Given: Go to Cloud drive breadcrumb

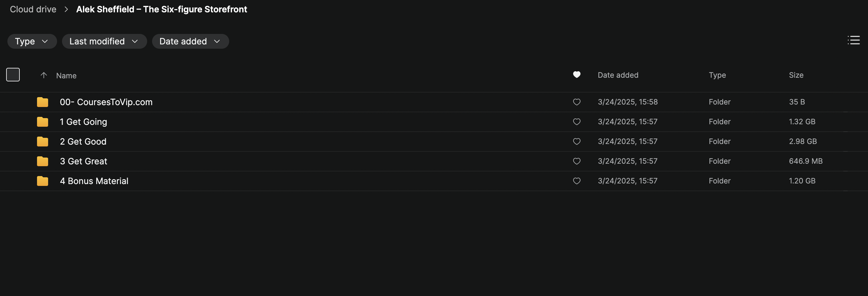Looking at the screenshot, I should (x=33, y=9).
